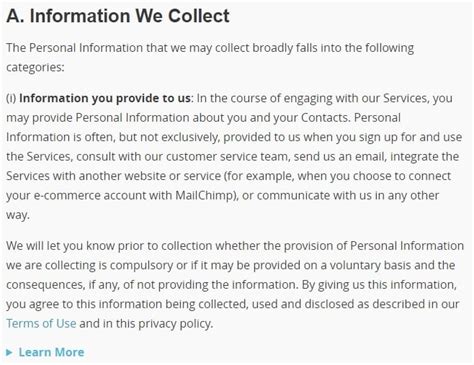Click the word 'way.' ending first paragraph
Image resolution: width=474 pixels, height=365 pixels.
pos(18,215)
